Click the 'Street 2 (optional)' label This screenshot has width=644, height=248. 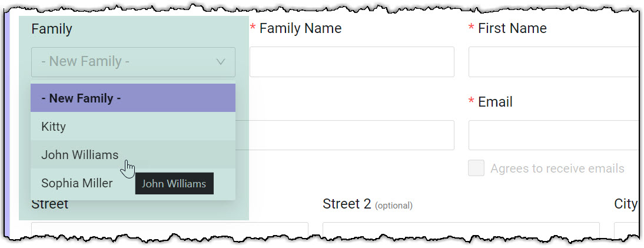[x=367, y=204]
